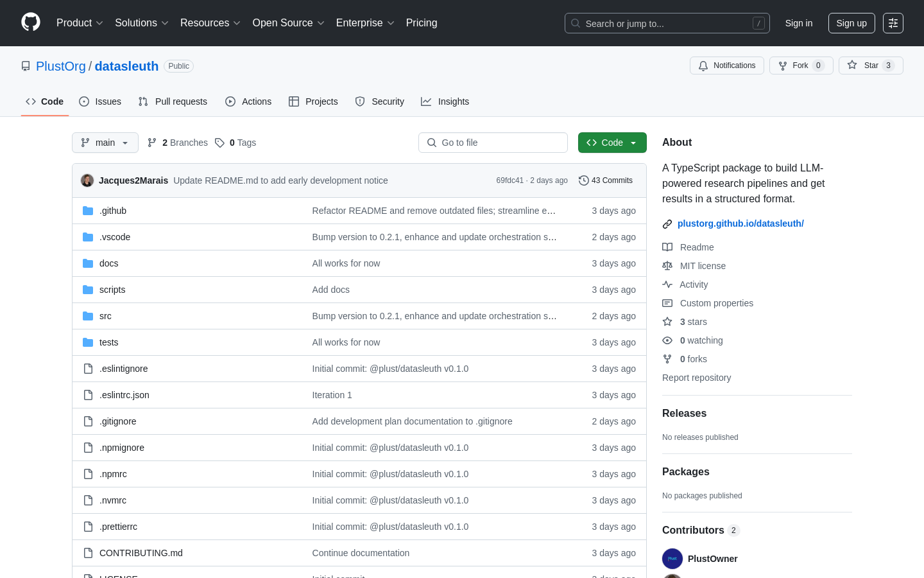Open the .npmrc file
The height and width of the screenshot is (578, 924).
click(113, 474)
